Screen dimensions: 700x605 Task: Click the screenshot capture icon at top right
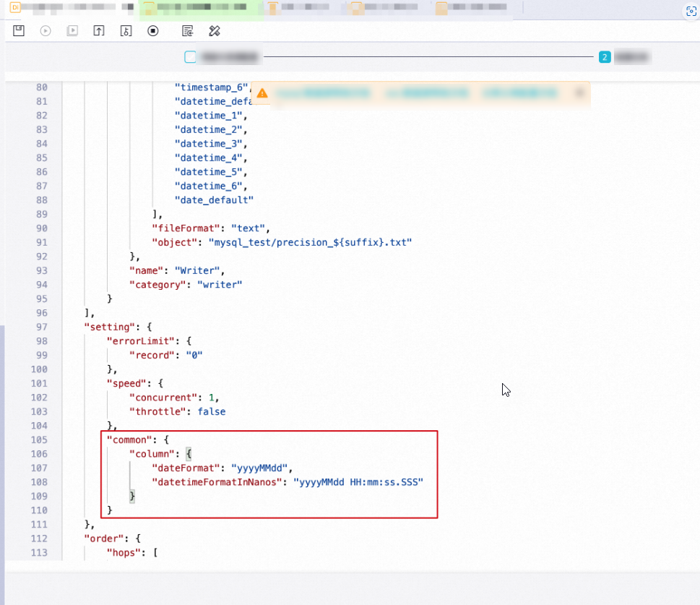[x=691, y=11]
